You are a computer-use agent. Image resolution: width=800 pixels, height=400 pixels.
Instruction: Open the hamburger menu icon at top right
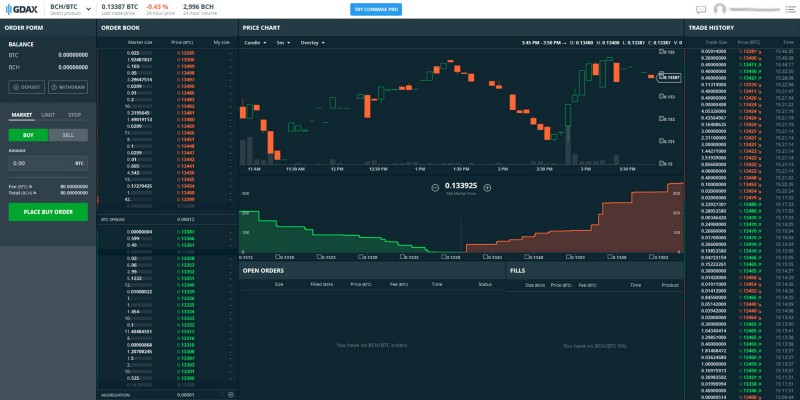[x=790, y=9]
